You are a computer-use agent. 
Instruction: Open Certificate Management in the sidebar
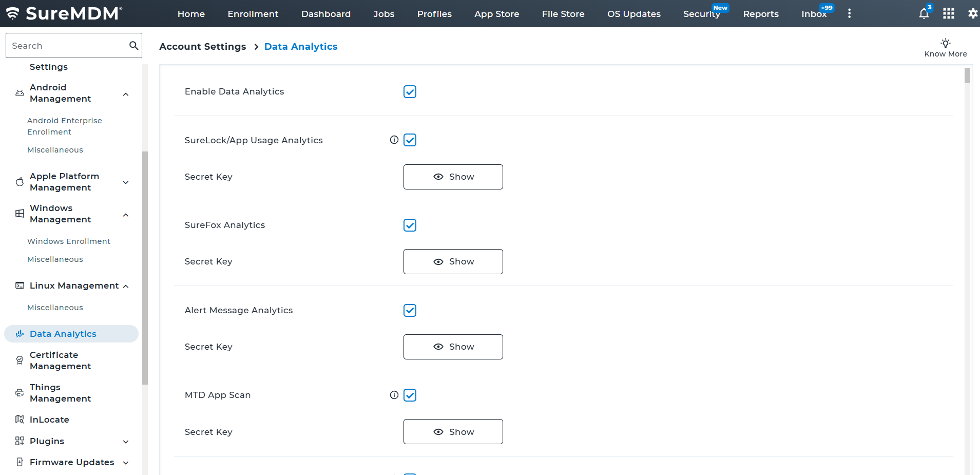tap(61, 360)
